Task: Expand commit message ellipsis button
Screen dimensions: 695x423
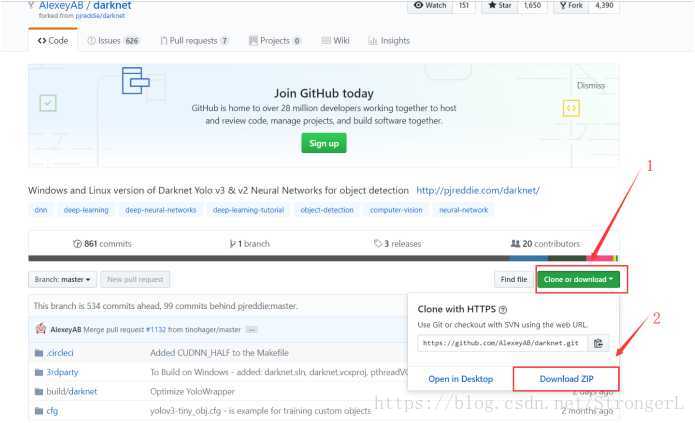Action: (251, 330)
